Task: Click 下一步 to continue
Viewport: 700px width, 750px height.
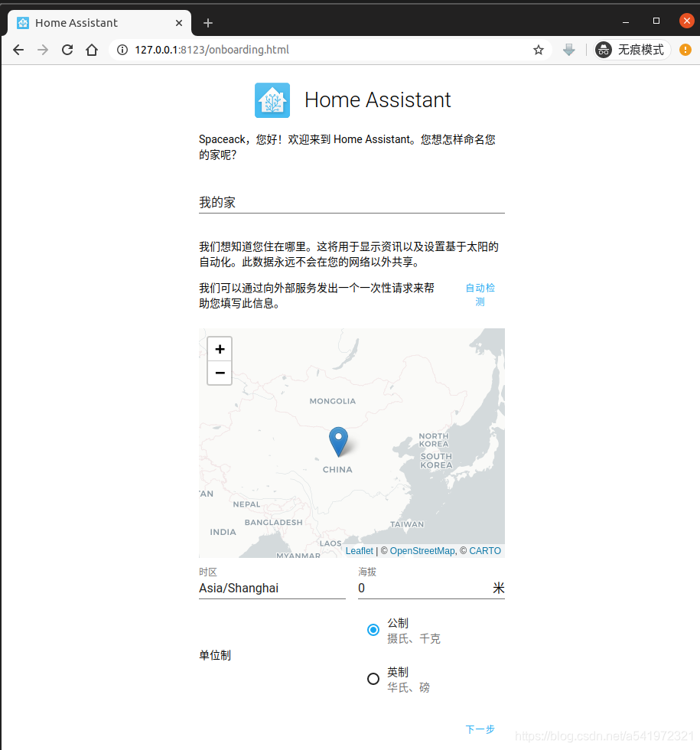Action: point(480,729)
